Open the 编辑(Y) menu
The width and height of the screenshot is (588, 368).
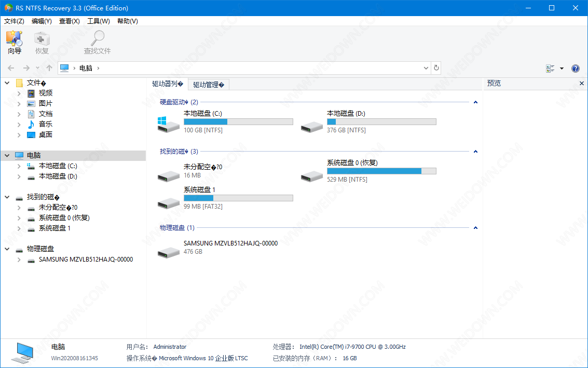pos(42,21)
